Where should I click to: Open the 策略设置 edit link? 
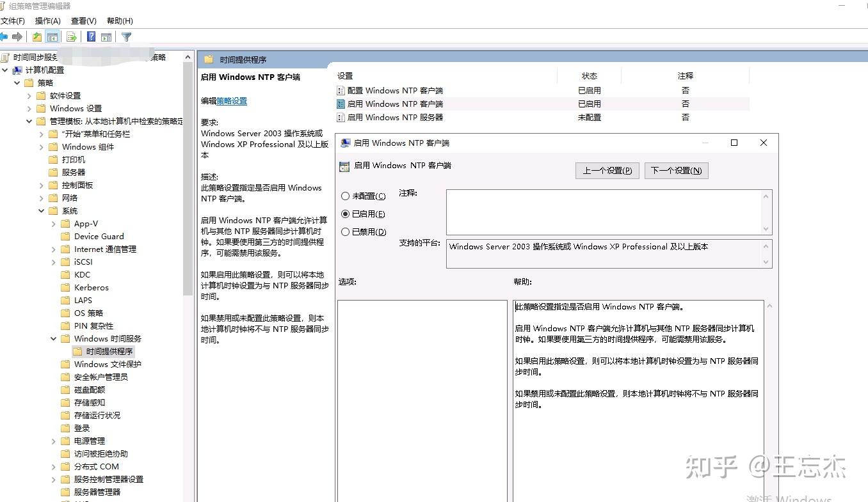(x=232, y=101)
